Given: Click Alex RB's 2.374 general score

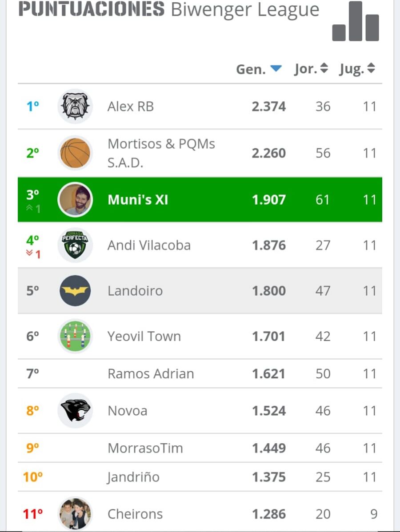Looking at the screenshot, I should pyautogui.click(x=268, y=107).
